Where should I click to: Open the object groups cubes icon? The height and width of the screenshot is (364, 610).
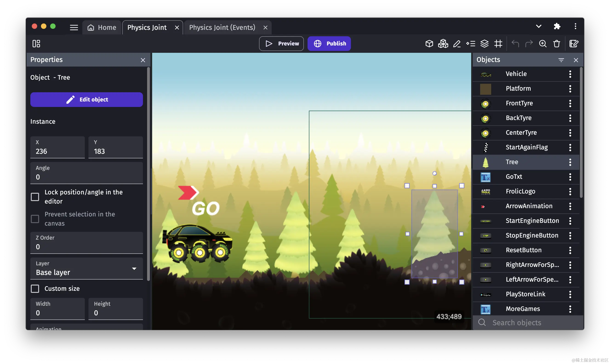[x=443, y=44]
